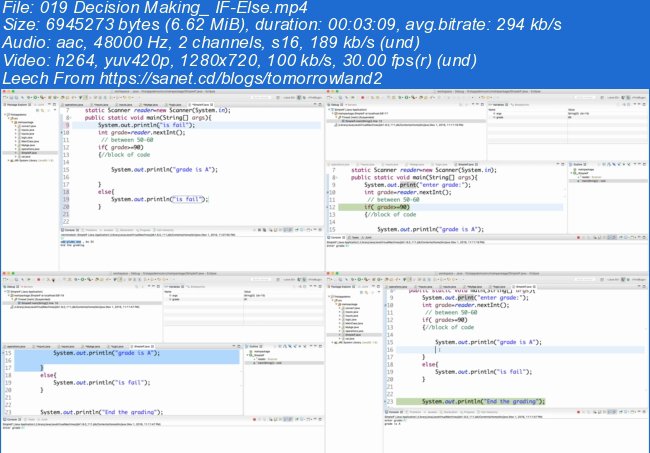650x453 pixels.
Task: Click 'if( grade>=90)' line 12 in bottom-right thumbnail
Action: (445, 320)
